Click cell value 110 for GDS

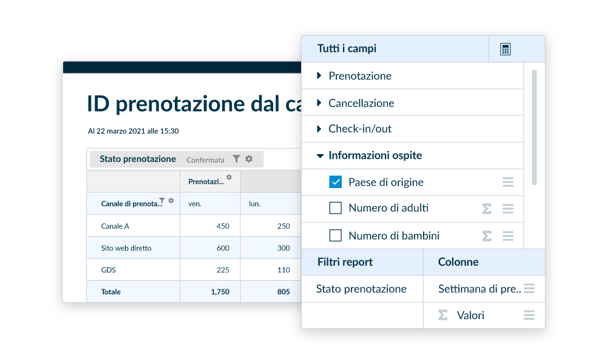click(283, 269)
